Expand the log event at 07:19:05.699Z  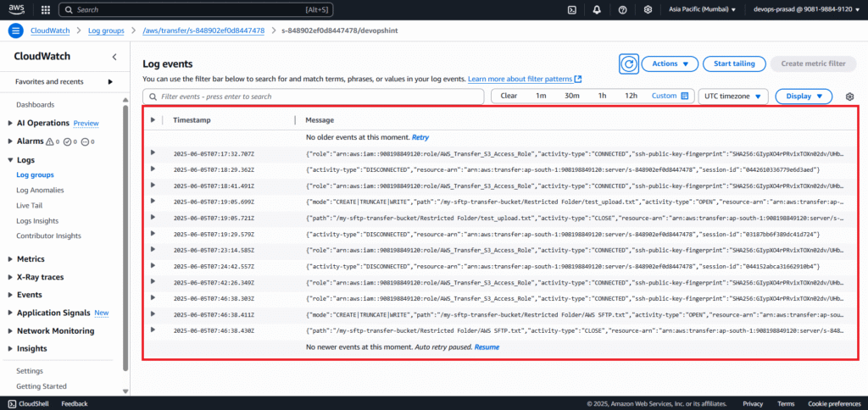tap(153, 200)
